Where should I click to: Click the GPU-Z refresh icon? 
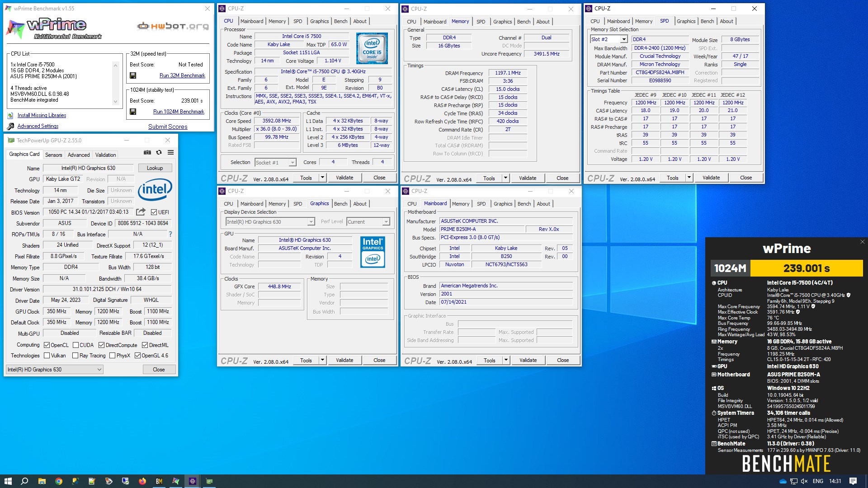[159, 153]
